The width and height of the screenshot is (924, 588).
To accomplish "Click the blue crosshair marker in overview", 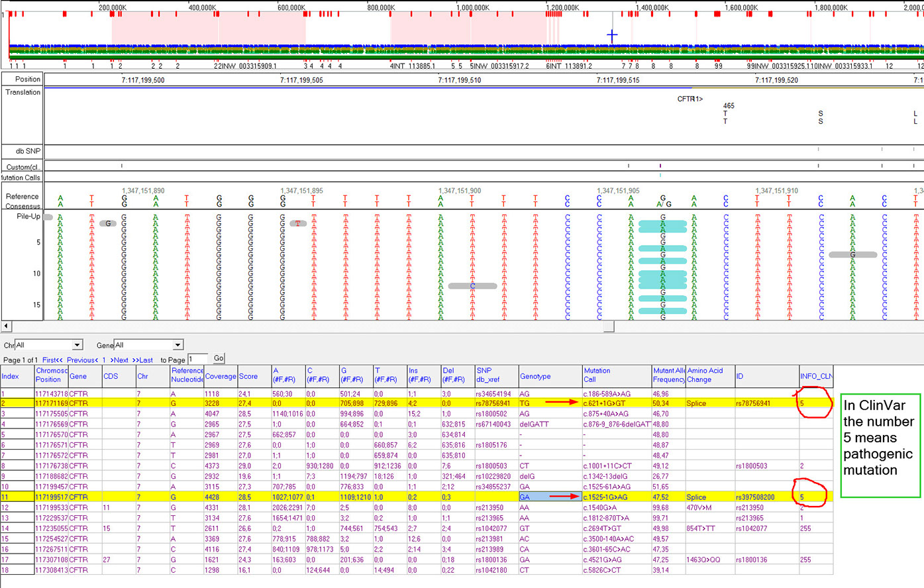I will point(612,35).
